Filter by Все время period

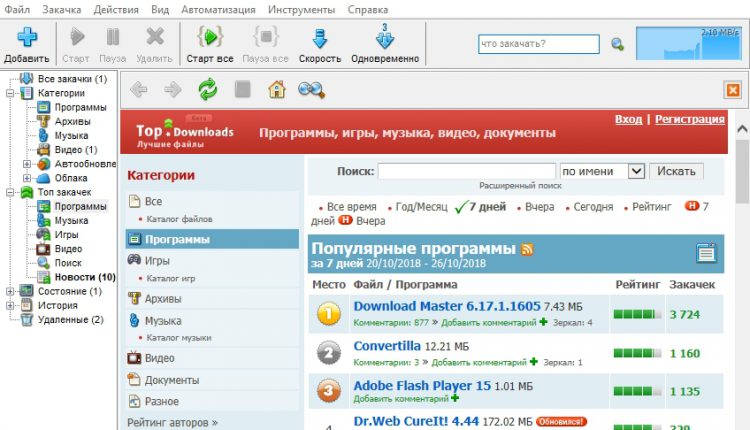pos(352,207)
